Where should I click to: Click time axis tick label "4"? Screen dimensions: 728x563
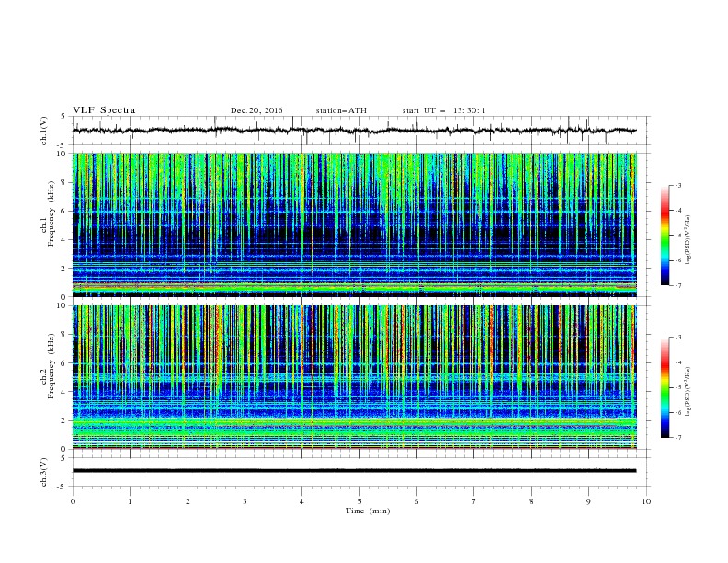tap(301, 501)
